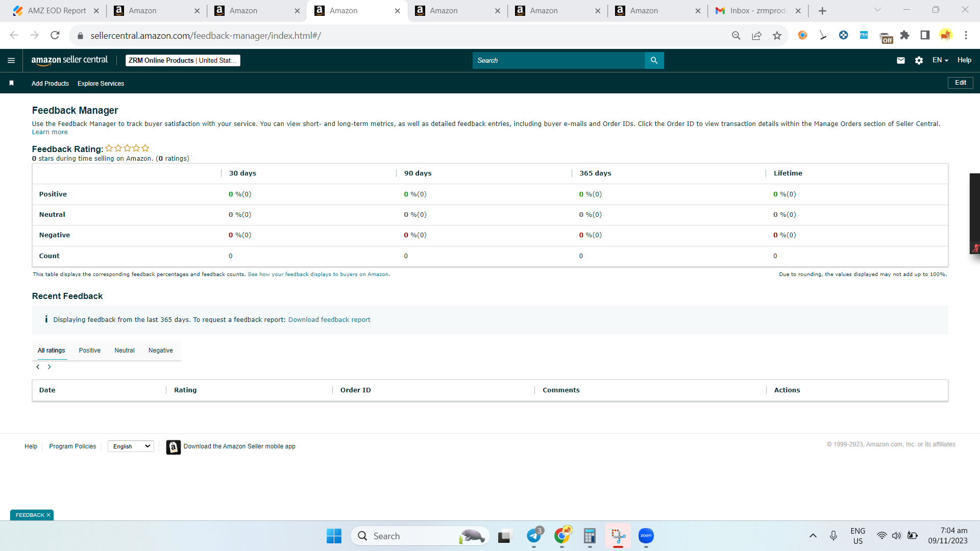Click the Windows taskbar Search box

[420, 536]
